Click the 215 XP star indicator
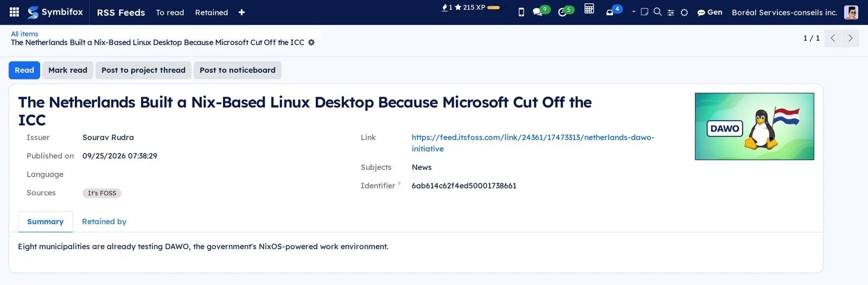Image resolution: width=868 pixels, height=285 pixels. point(470,8)
